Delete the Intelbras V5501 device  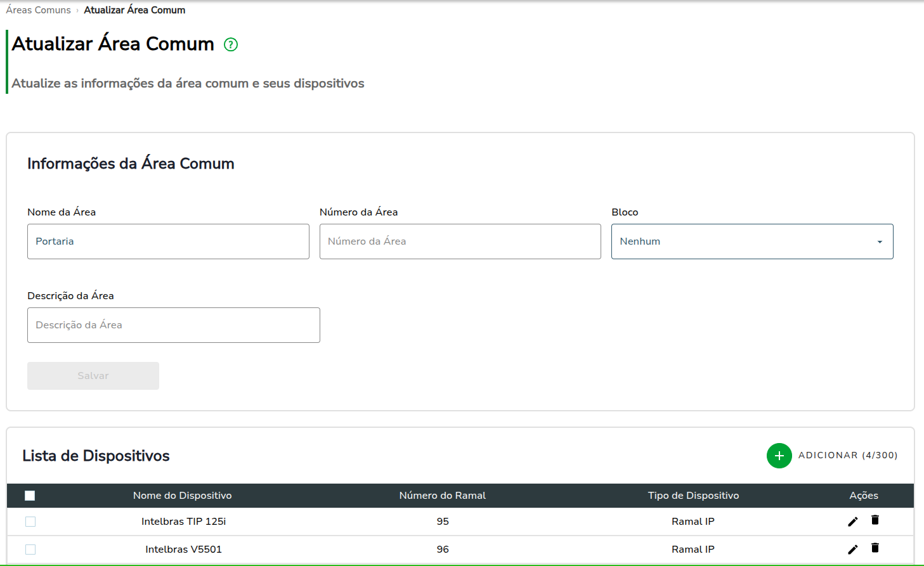click(x=875, y=548)
